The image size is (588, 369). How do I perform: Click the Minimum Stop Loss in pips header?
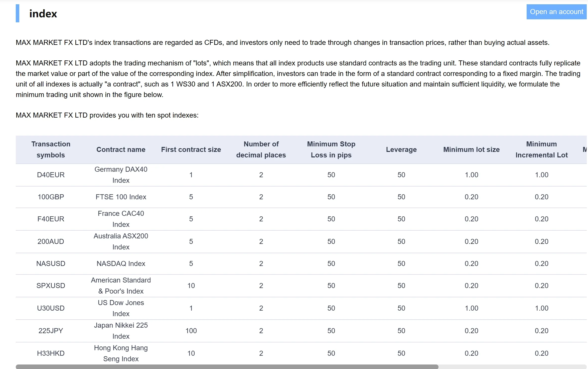331,149
